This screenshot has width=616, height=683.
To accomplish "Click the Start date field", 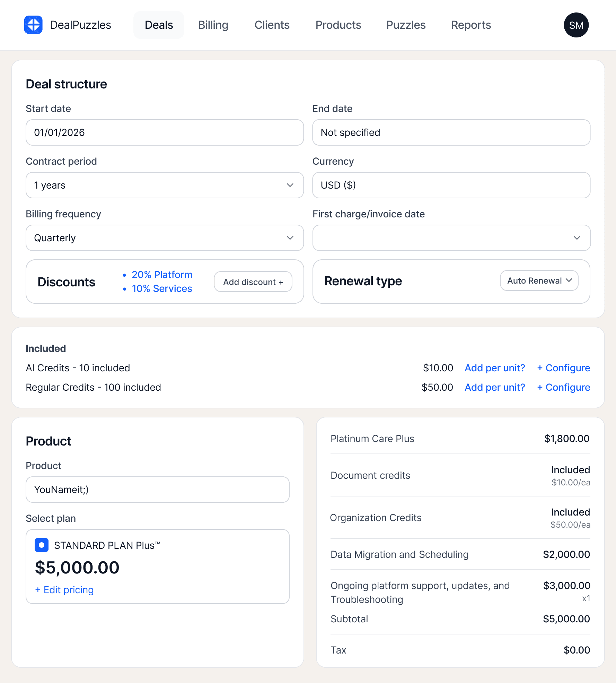I will point(164,132).
